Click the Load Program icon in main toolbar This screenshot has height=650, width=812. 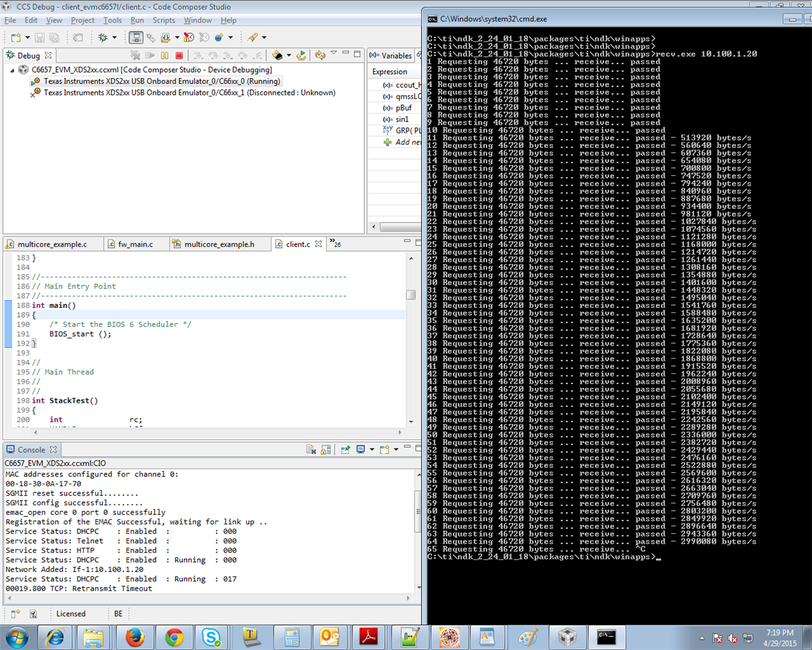click(x=166, y=38)
